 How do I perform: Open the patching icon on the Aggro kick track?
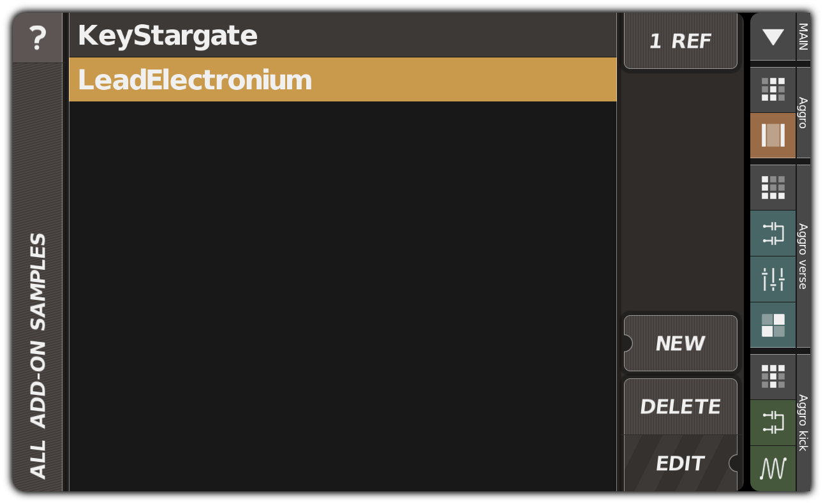[x=773, y=422]
